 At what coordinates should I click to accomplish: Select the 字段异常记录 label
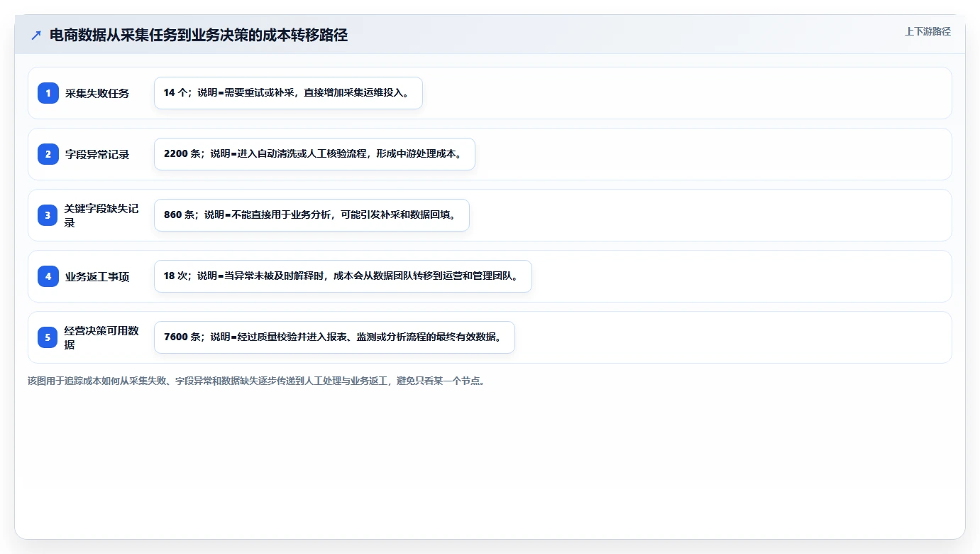(97, 154)
